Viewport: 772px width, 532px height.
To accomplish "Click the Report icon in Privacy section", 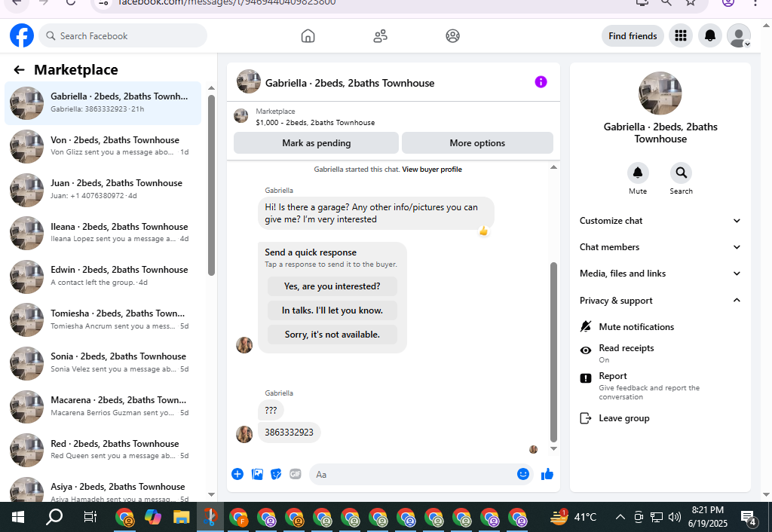I will click(585, 378).
